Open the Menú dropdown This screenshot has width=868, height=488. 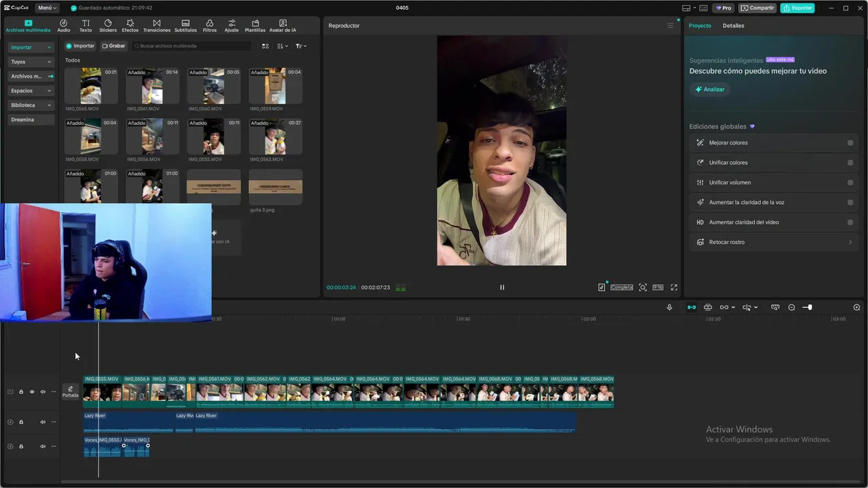coord(47,8)
